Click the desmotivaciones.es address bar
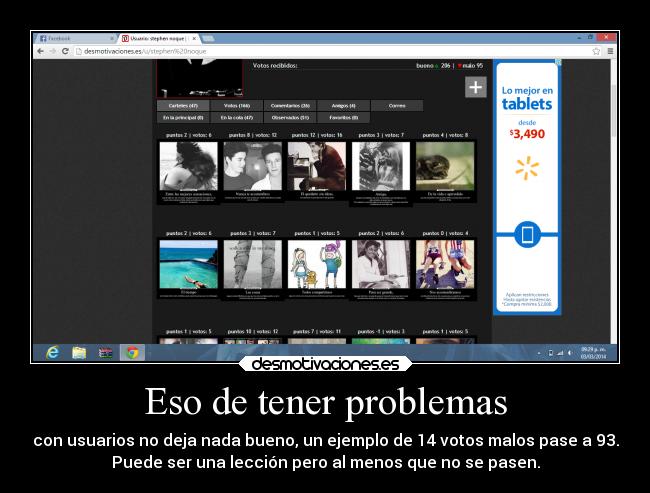The height and width of the screenshot is (493, 650). (332, 51)
